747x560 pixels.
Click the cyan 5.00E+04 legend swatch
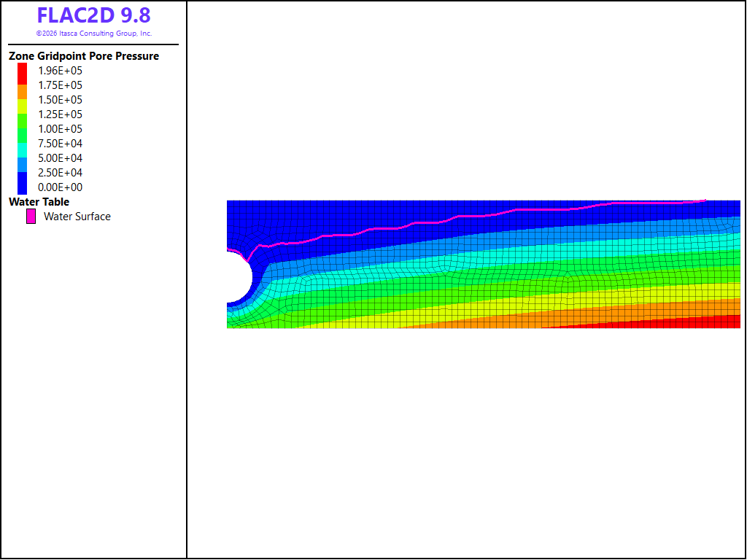pyautogui.click(x=23, y=150)
